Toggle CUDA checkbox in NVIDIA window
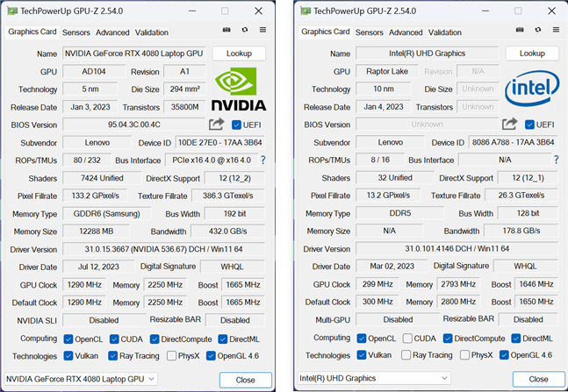 pyautogui.click(x=114, y=339)
